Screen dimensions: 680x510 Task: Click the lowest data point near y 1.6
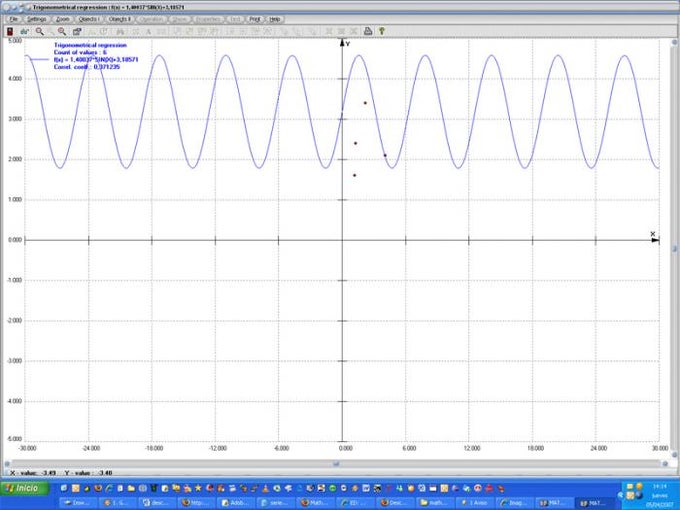[x=354, y=175]
